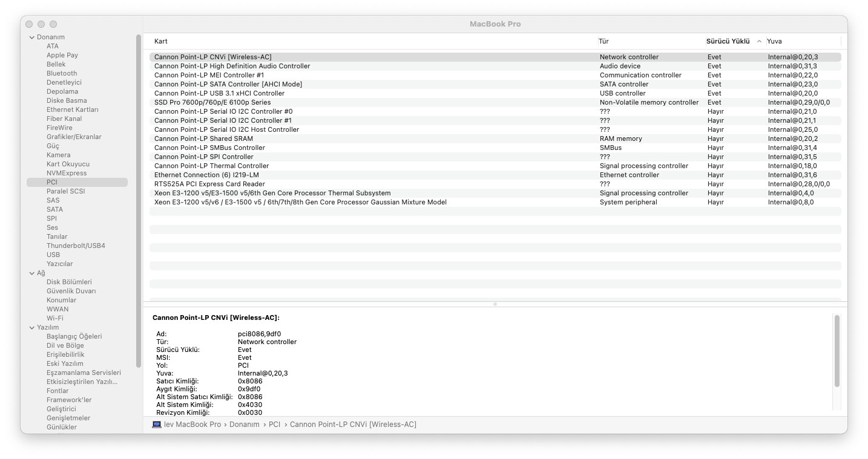The height and width of the screenshot is (459, 868).
Task: Select Fiber Kanal in the sidebar
Action: pos(64,119)
